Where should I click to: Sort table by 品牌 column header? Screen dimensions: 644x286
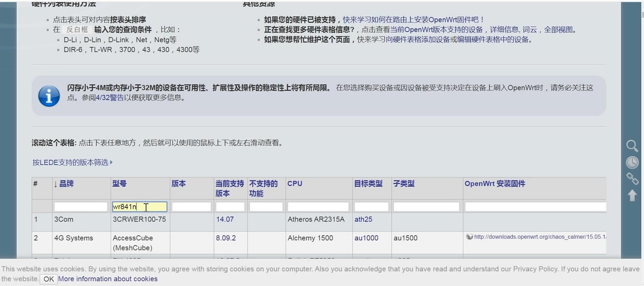pyautogui.click(x=63, y=184)
